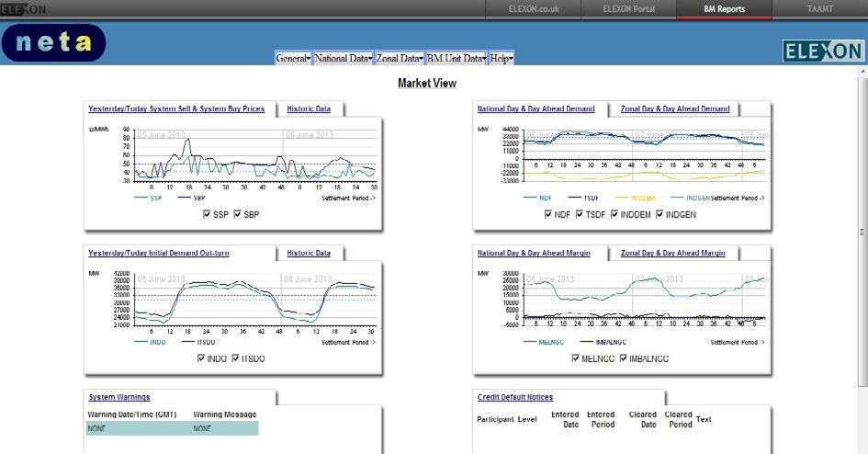
Task: Click the page vertical scrollbar
Action: point(862,233)
